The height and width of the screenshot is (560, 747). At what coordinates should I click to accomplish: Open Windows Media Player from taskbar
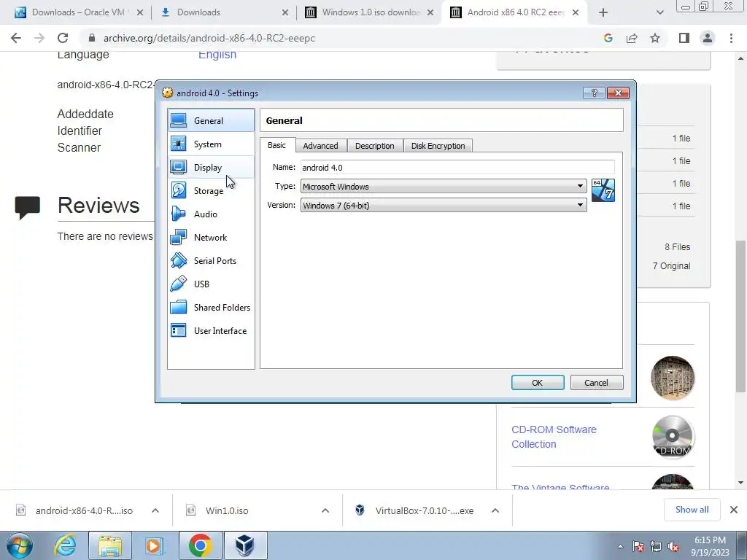click(x=155, y=545)
